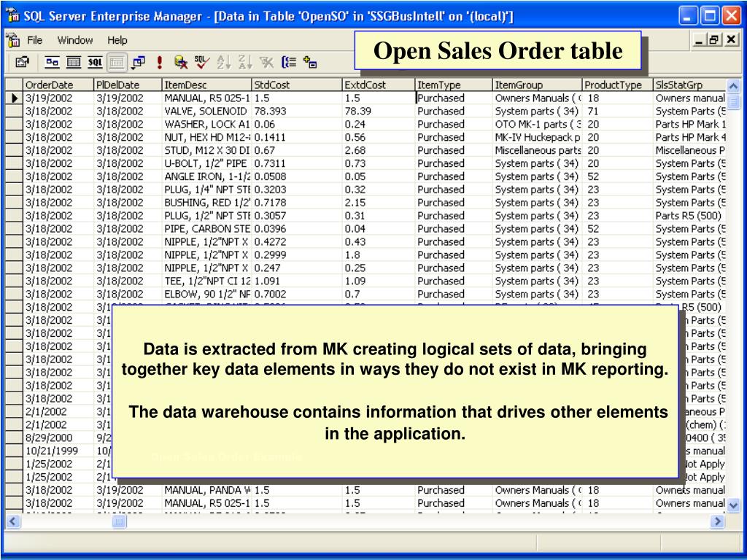This screenshot has width=747, height=560.
Task: Click the horizontal scrollbar right arrow
Action: coord(717,521)
